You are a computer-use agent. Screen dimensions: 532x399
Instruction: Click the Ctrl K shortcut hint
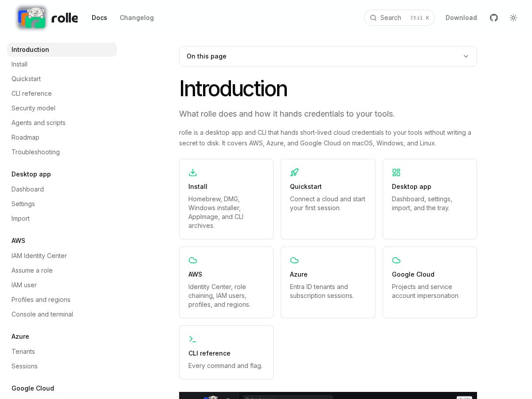(420, 18)
